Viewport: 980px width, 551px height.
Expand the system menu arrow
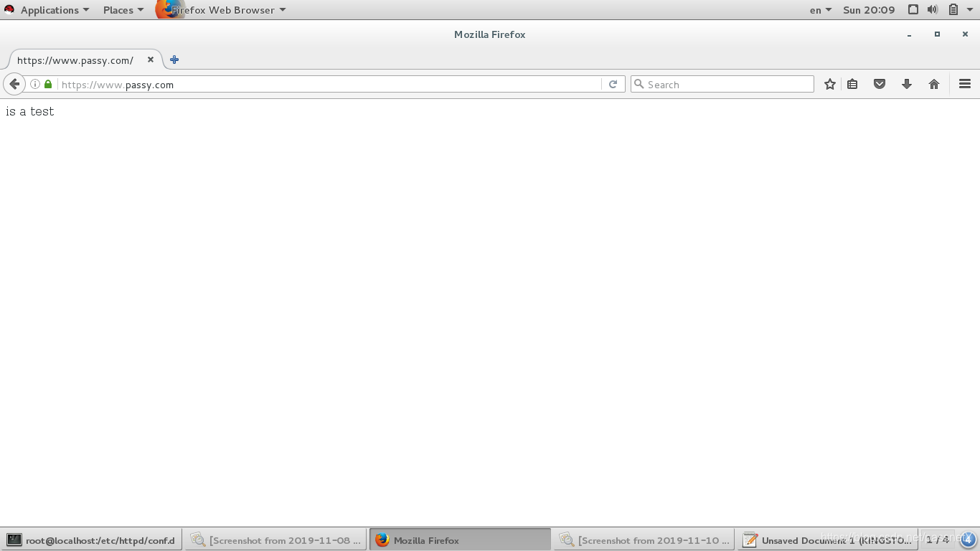969,10
